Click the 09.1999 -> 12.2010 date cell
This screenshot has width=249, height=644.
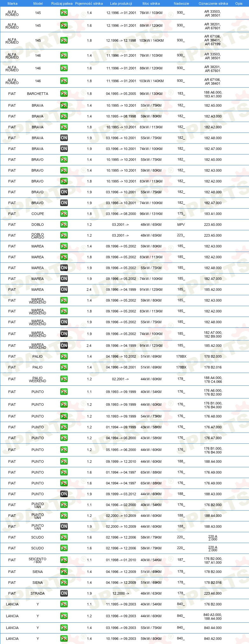121,462
